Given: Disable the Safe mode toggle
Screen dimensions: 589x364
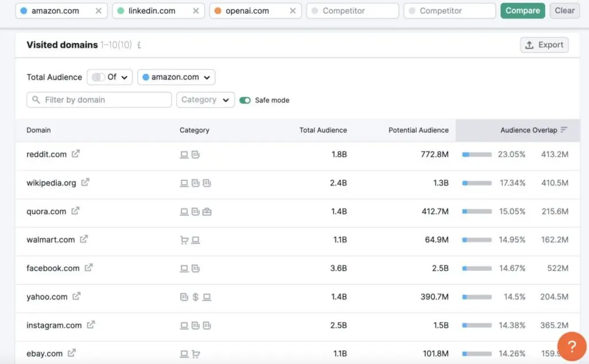Looking at the screenshot, I should coord(244,99).
